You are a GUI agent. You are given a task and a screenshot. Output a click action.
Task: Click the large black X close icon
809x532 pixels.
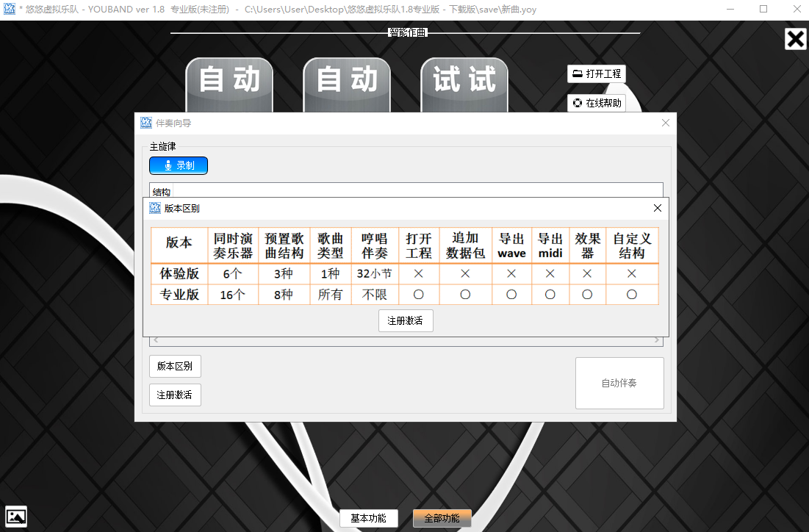click(x=796, y=39)
